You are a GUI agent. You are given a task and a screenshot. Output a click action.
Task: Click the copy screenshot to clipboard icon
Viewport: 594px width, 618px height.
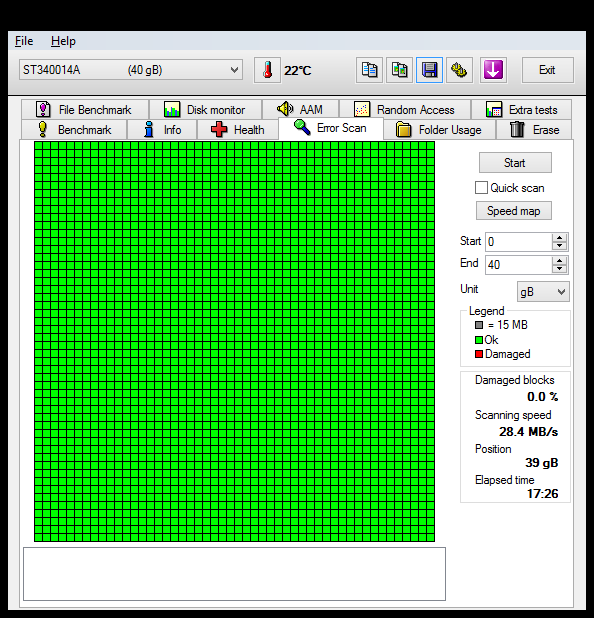(399, 70)
